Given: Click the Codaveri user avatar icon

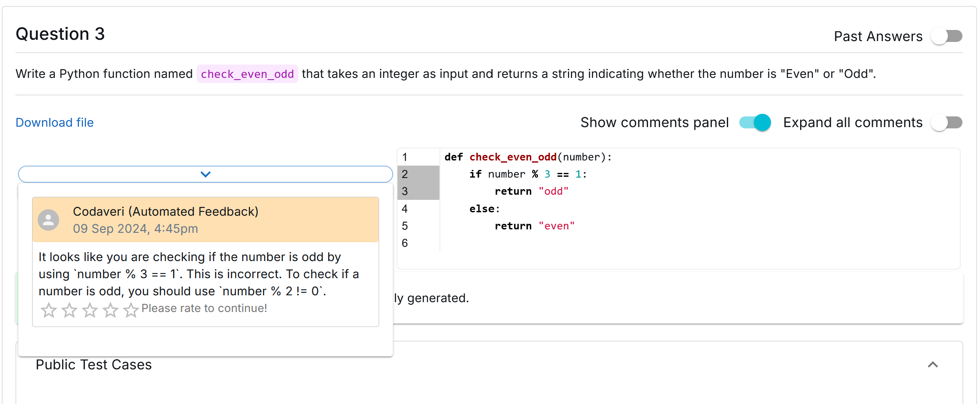Looking at the screenshot, I should tap(48, 220).
